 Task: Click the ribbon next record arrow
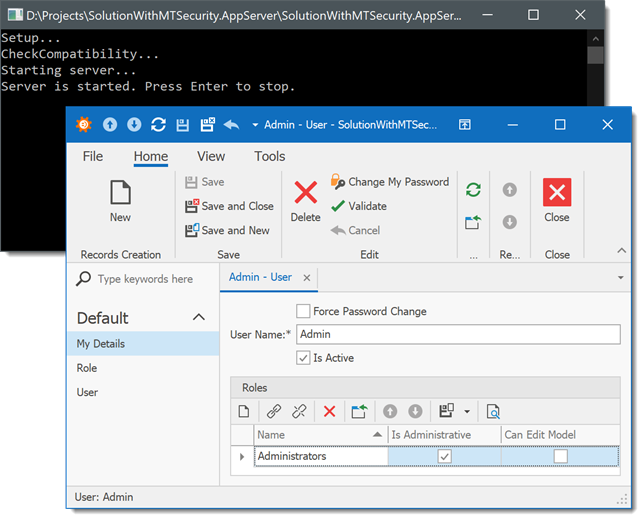pos(510,222)
